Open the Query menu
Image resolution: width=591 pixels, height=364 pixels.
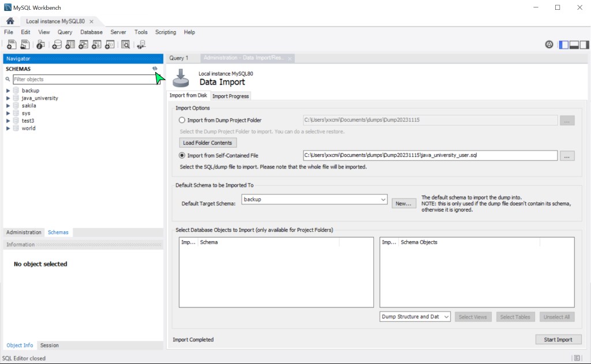65,32
